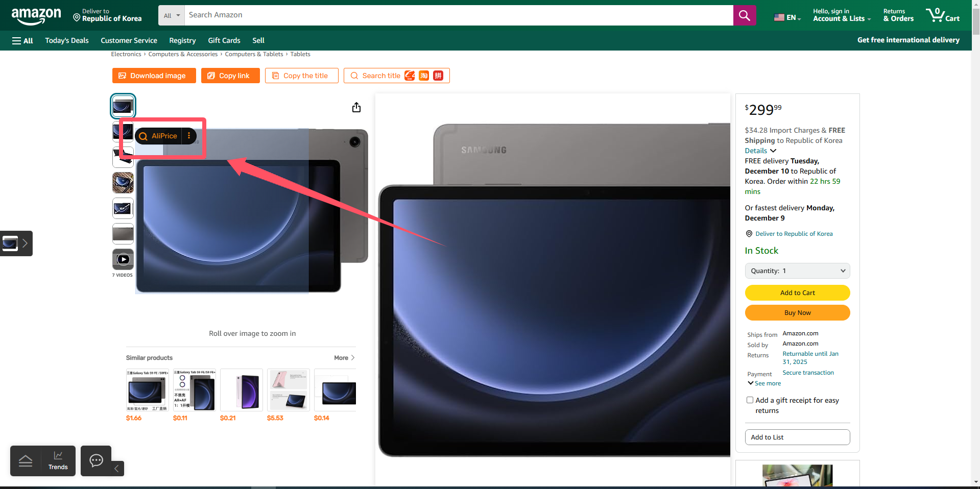Open Today's Deals

(x=67, y=40)
